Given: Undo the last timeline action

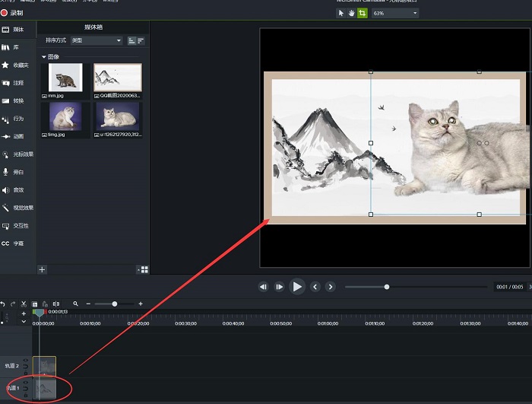Looking at the screenshot, I should point(3,304).
